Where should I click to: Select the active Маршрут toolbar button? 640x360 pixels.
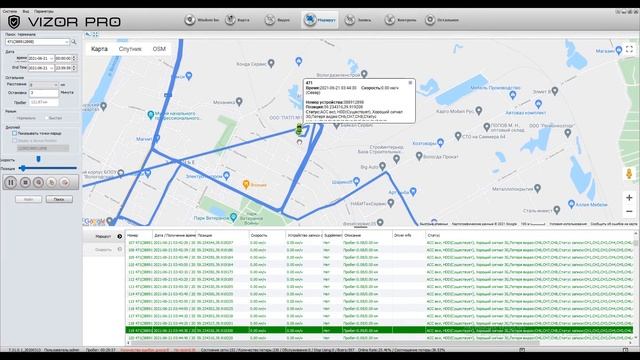pos(320,20)
